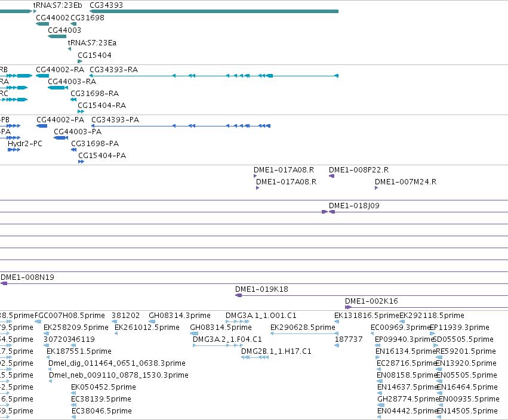The width and height of the screenshot is (508, 420).
Task: Select the 187737 feature label
Action: pyautogui.click(x=349, y=339)
